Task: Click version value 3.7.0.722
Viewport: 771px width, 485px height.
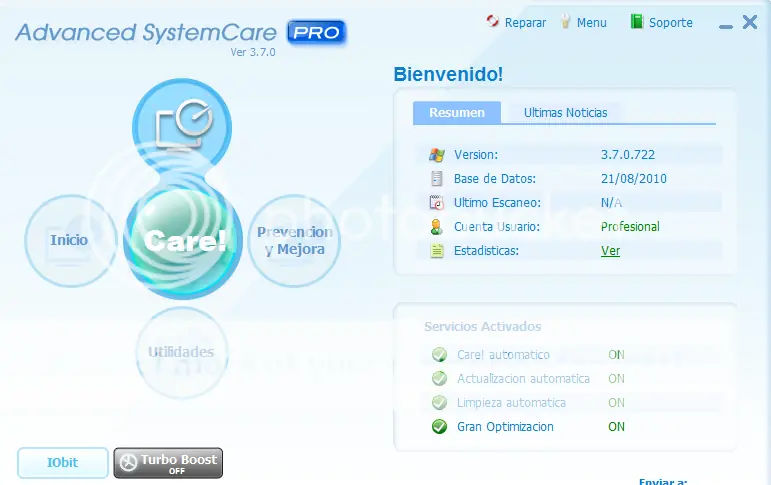Action: click(628, 154)
